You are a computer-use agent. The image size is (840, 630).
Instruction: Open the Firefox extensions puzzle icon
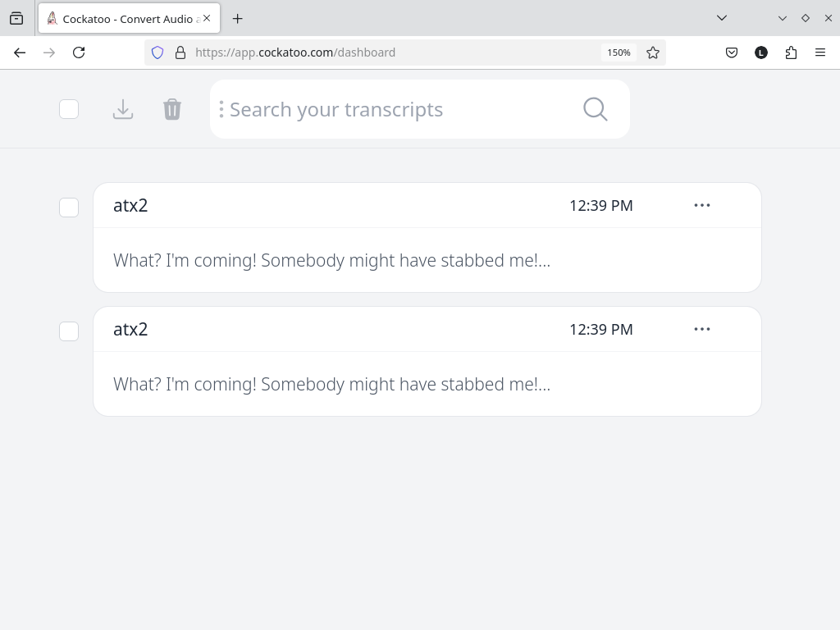point(791,52)
